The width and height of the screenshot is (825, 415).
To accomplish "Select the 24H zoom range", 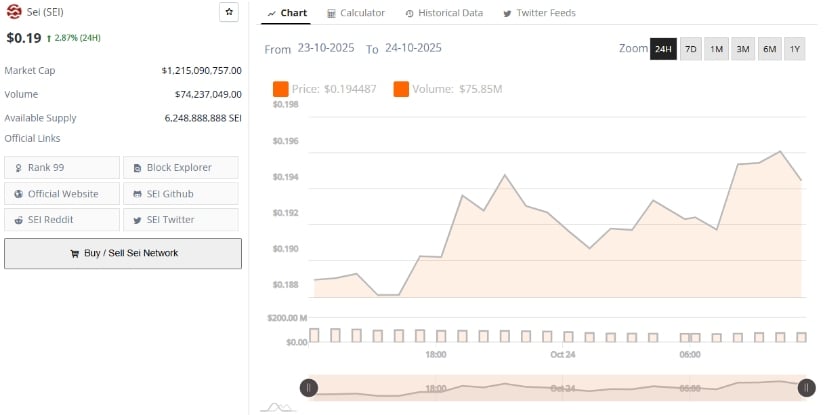I will pos(663,49).
